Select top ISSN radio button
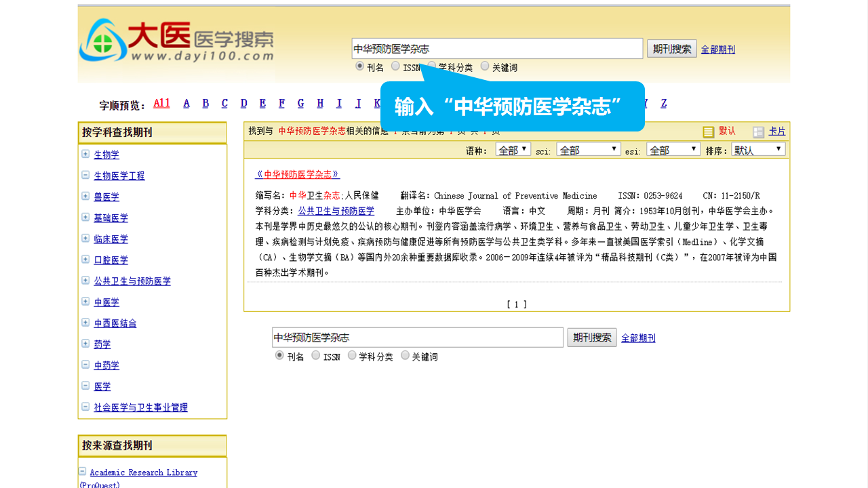Image resolution: width=868 pixels, height=488 pixels. [x=395, y=66]
